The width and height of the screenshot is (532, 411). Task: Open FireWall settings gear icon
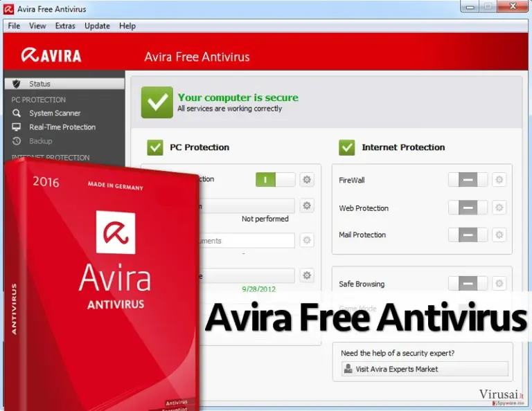(x=499, y=180)
